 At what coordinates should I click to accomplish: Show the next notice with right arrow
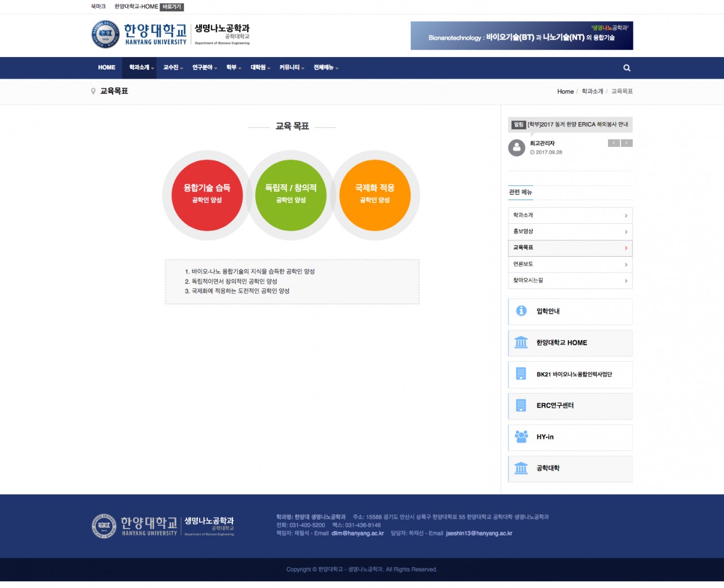point(627,143)
